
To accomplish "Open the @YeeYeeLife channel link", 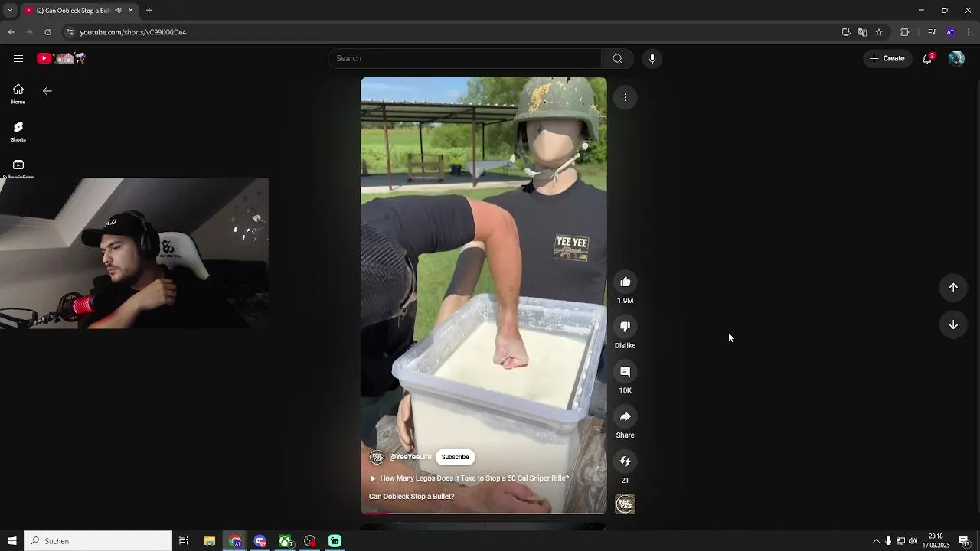I will [x=410, y=457].
